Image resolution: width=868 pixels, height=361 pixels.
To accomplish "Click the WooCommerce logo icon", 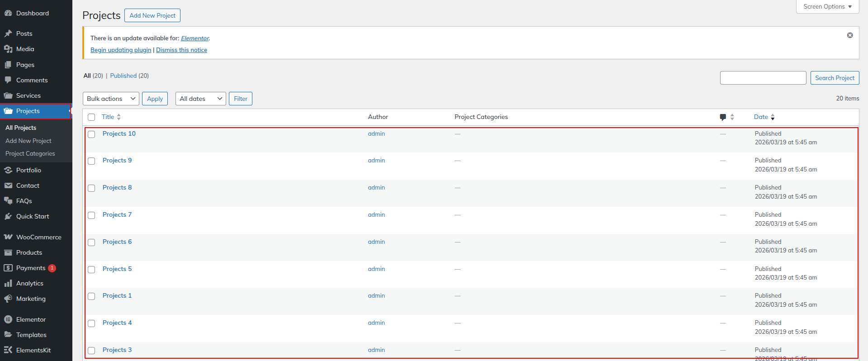I will pyautogui.click(x=8, y=237).
